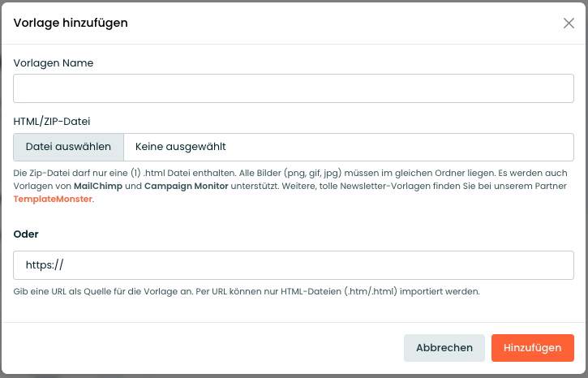Click the HTML/ZIP-Datei label
588x378 pixels.
tap(52, 122)
